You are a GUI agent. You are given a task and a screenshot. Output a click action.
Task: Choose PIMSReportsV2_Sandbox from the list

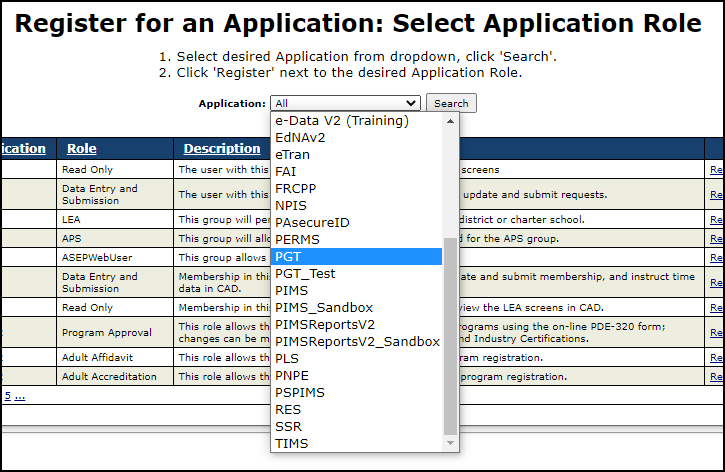point(357,342)
